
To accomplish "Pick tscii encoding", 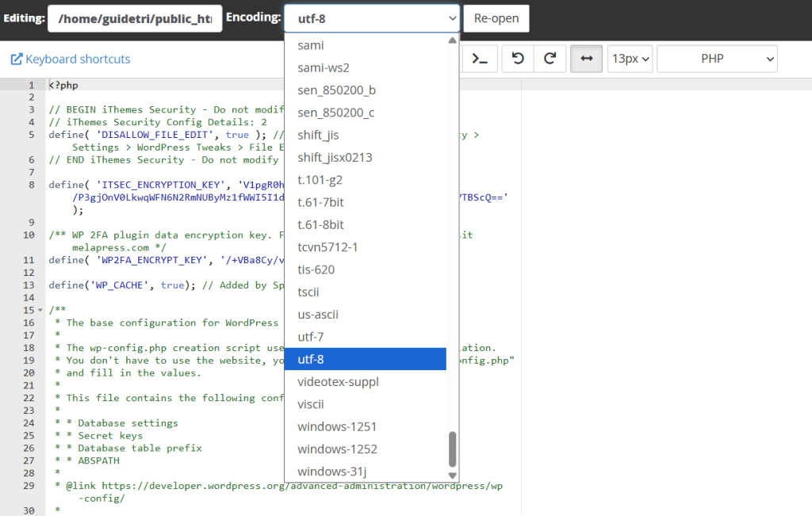I will [x=365, y=292].
